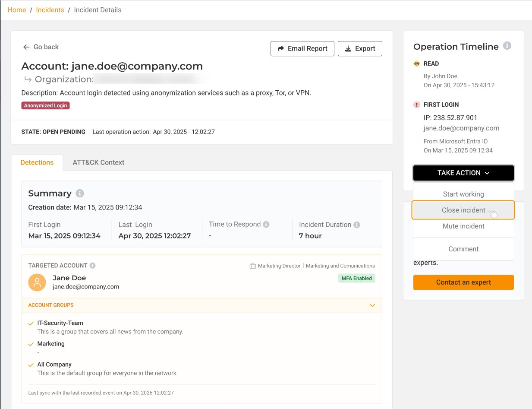Select the Detections tab

click(x=37, y=162)
